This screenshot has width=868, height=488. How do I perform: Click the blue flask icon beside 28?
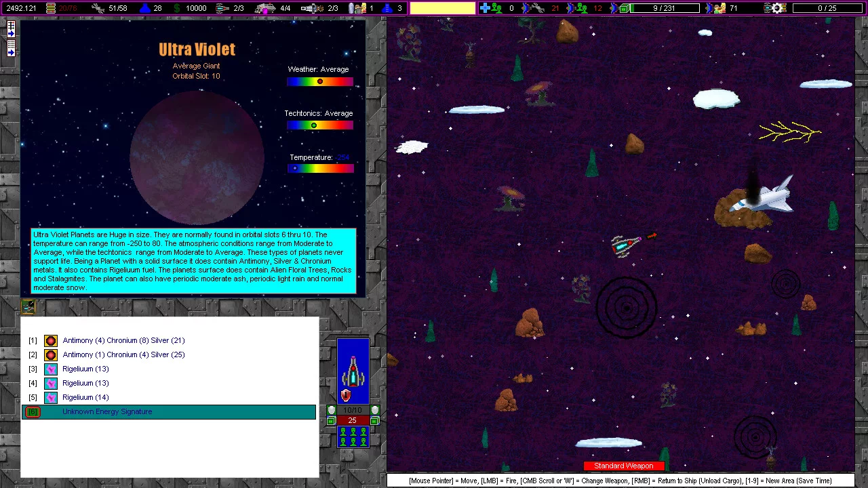point(144,8)
